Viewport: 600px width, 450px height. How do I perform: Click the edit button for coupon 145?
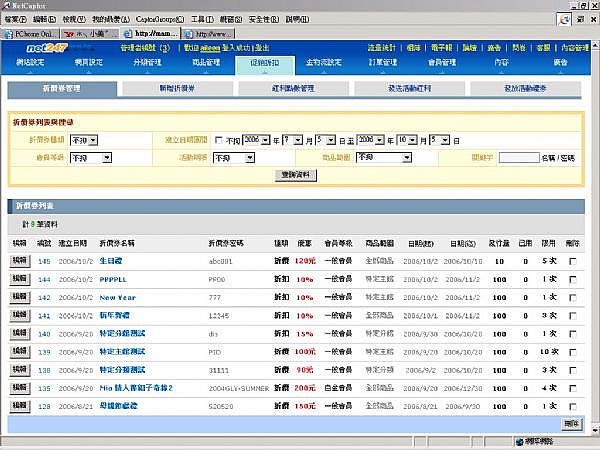(20, 261)
